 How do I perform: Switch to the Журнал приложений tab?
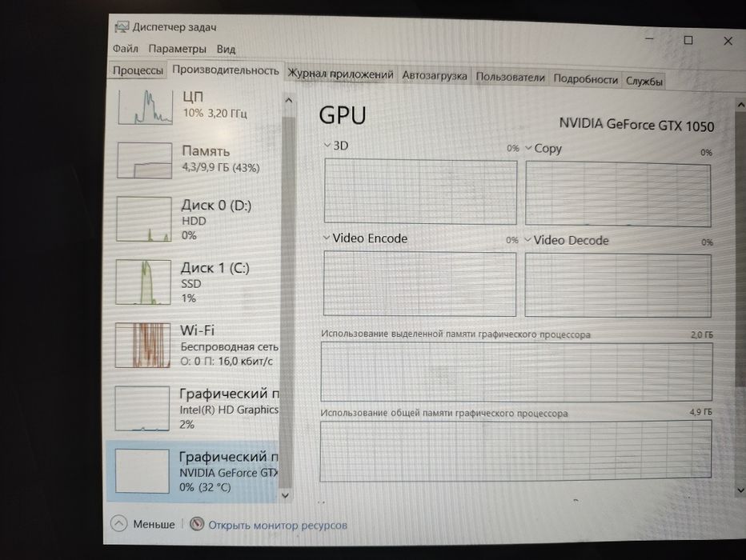click(340, 74)
